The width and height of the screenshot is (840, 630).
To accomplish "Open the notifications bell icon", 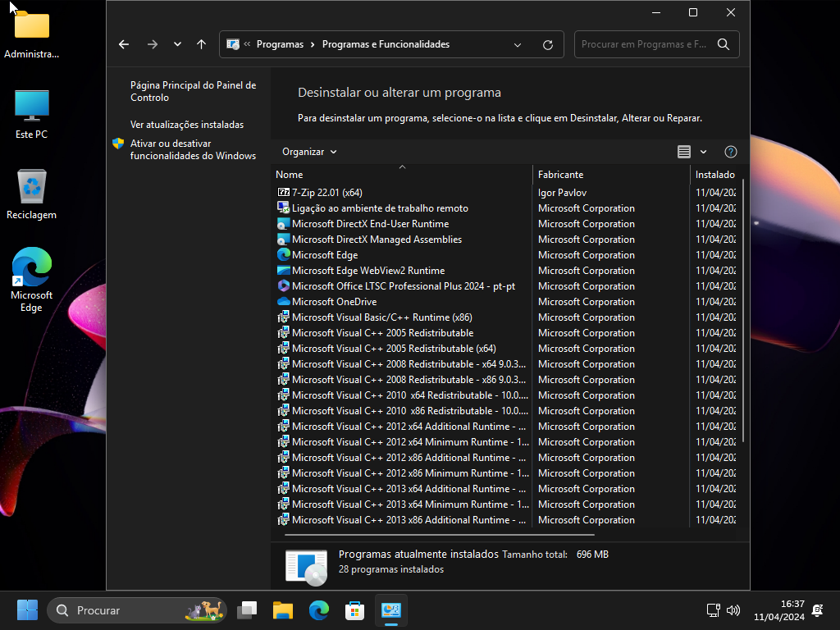I will [x=818, y=610].
